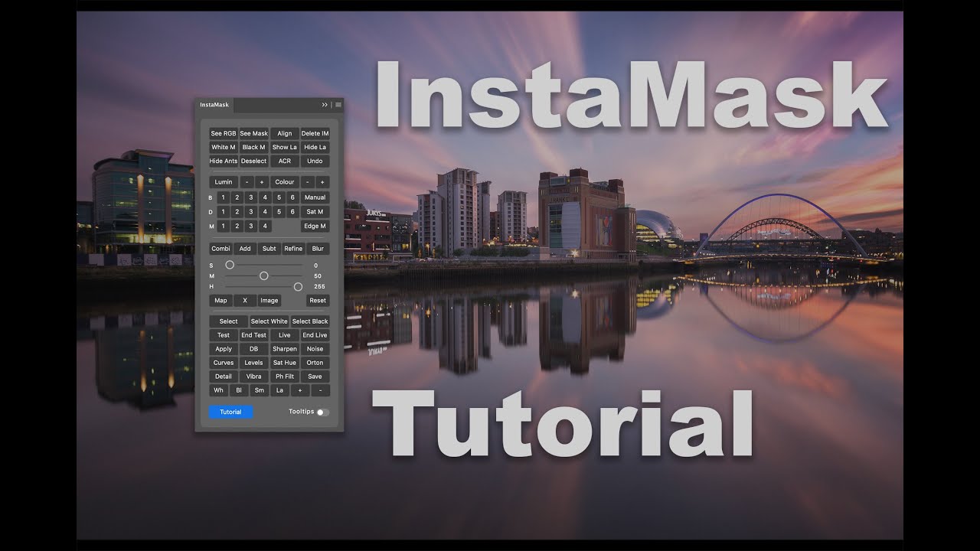The image size is (980, 551).
Task: Click the Map button
Action: click(x=220, y=301)
